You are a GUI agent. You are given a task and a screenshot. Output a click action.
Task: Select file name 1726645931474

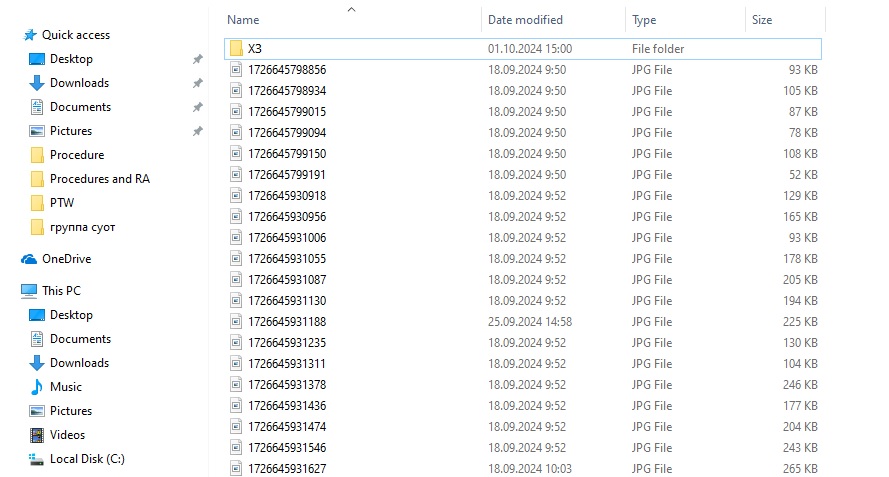pyautogui.click(x=287, y=427)
